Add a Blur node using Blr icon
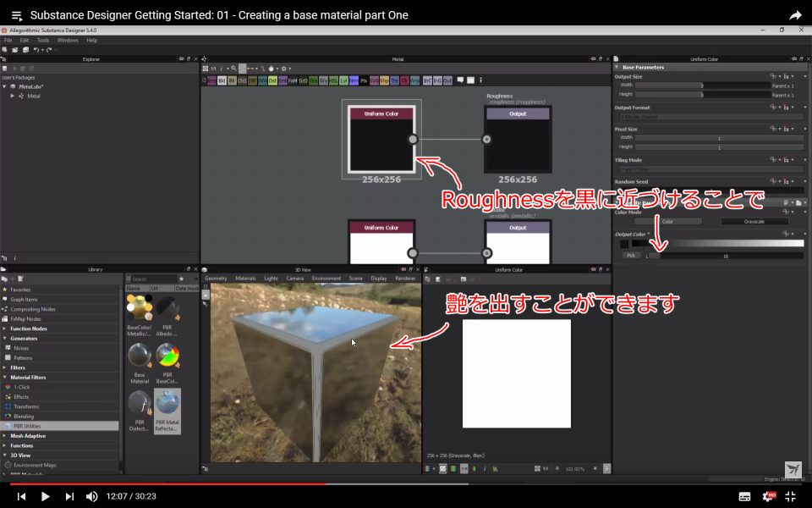 232,80
